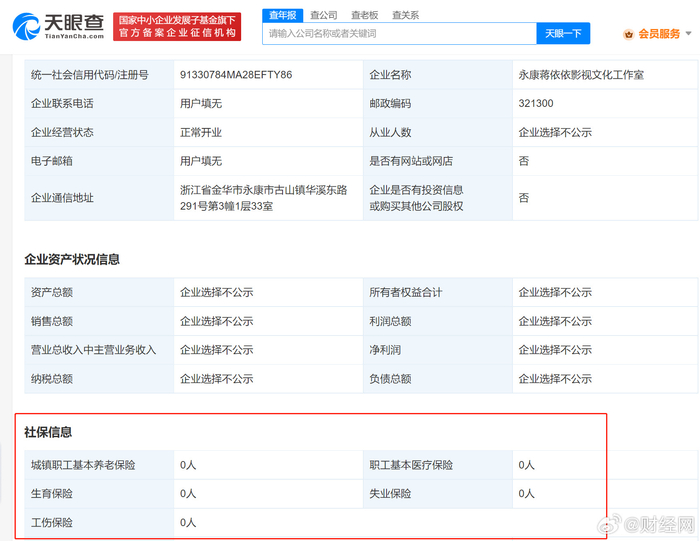Click the 营业总收入中主营业务收入 label
Viewport: 700px width, 541px height.
93,350
